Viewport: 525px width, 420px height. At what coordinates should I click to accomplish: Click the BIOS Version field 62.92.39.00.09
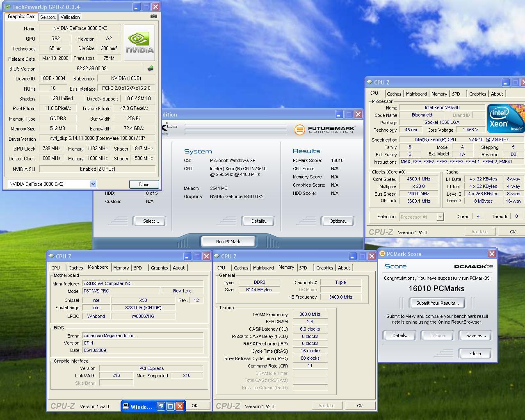[x=91, y=68]
